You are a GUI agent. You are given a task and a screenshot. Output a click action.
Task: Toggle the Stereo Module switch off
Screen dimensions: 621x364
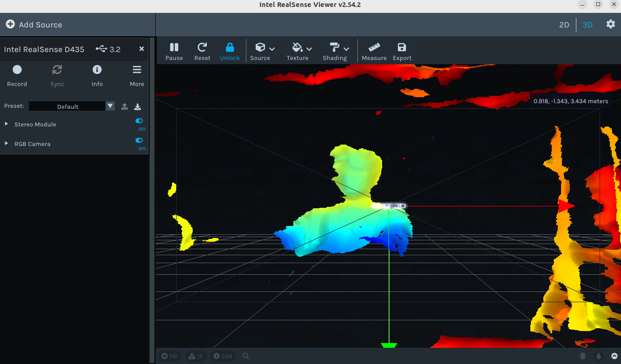tap(139, 121)
